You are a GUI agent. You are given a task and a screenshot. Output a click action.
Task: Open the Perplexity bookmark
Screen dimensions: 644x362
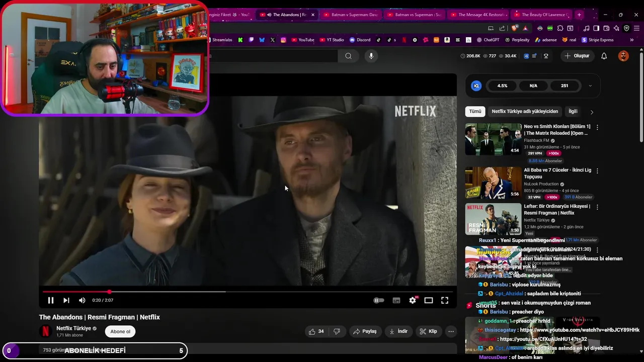coord(517,40)
